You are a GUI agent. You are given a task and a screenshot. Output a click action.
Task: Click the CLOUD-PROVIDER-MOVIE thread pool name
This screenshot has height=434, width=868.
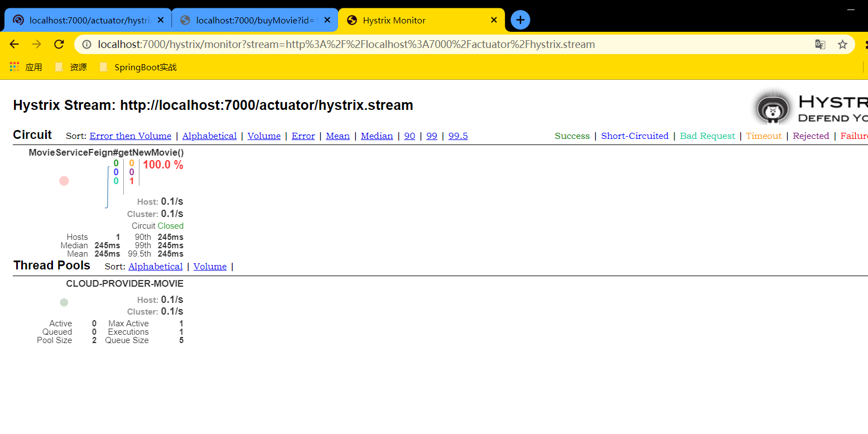click(x=125, y=283)
